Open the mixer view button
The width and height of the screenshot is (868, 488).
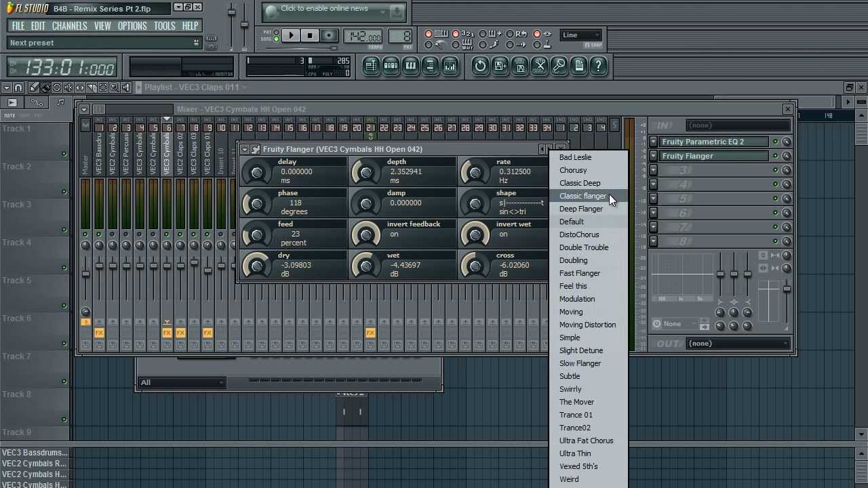click(x=450, y=66)
